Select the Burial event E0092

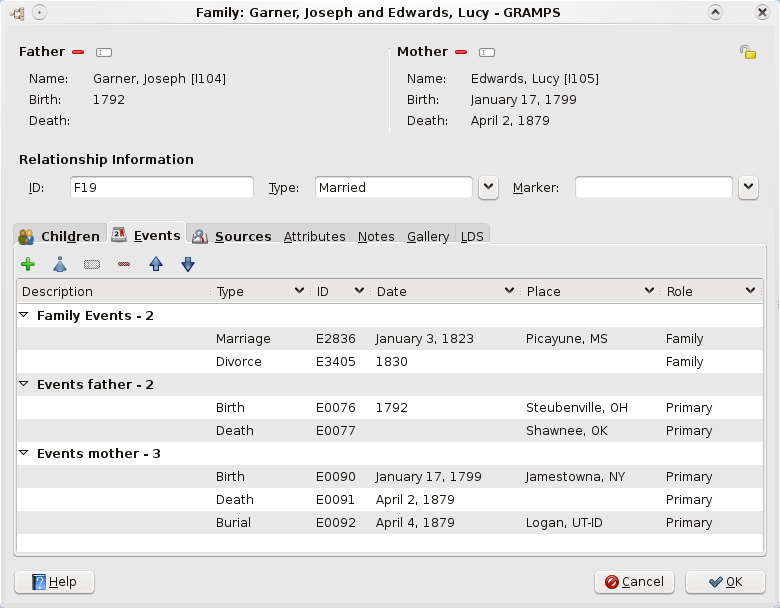[x=390, y=522]
